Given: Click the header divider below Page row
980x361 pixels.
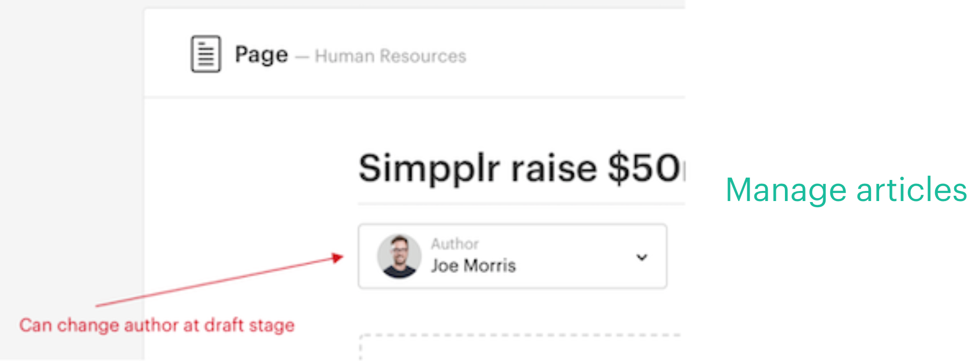Looking at the screenshot, I should (x=414, y=97).
